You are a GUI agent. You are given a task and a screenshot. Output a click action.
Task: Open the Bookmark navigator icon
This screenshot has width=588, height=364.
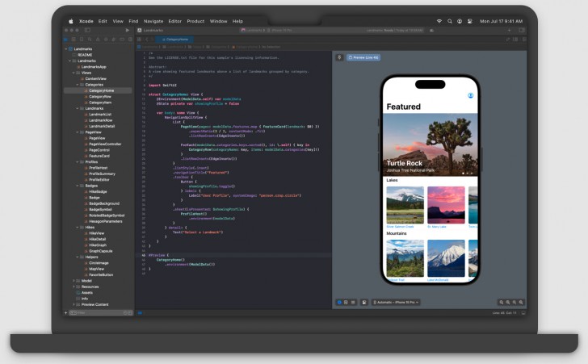click(x=82, y=39)
